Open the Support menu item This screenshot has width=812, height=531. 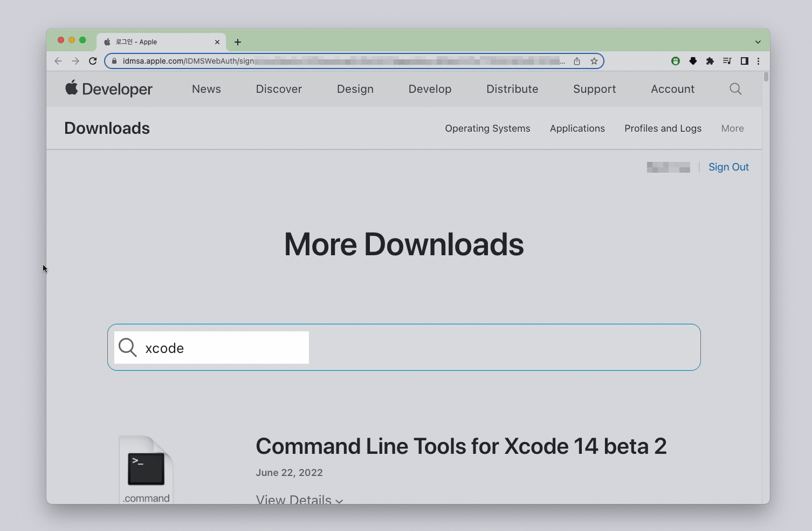[x=595, y=89]
